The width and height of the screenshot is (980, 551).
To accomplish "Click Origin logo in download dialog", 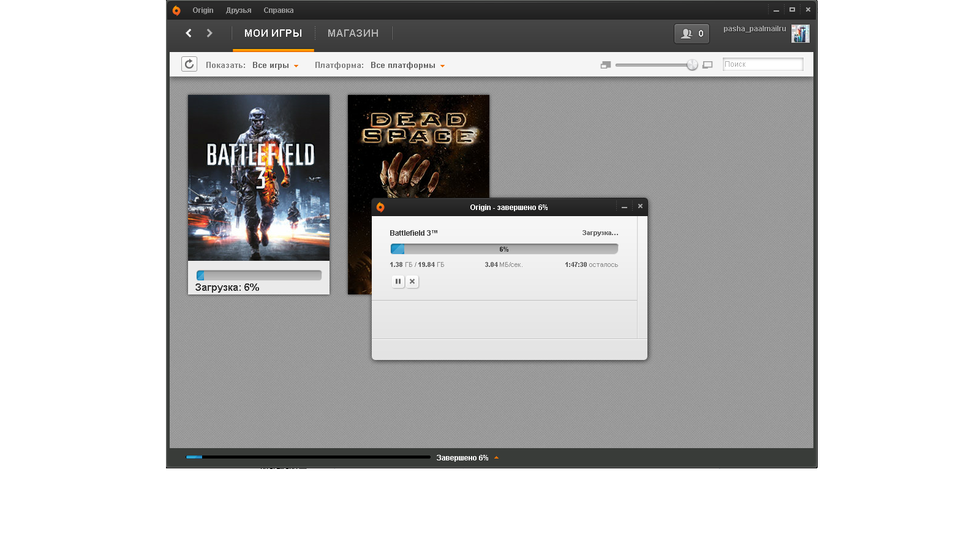I will [380, 208].
